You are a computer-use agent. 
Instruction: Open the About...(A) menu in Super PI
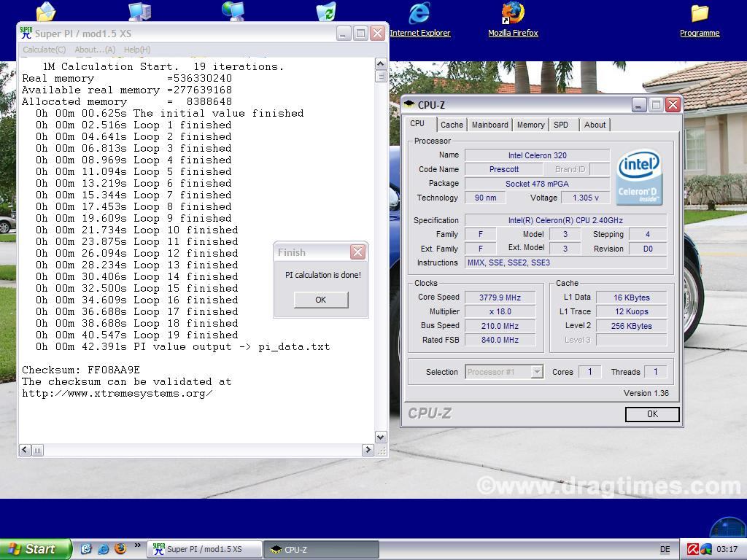(x=95, y=50)
